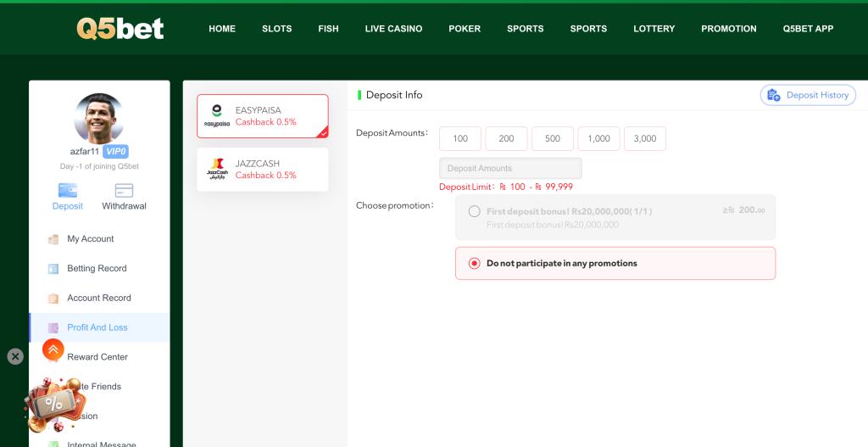Open the HOME menu item
Screen dimensions: 868x447
click(x=222, y=29)
